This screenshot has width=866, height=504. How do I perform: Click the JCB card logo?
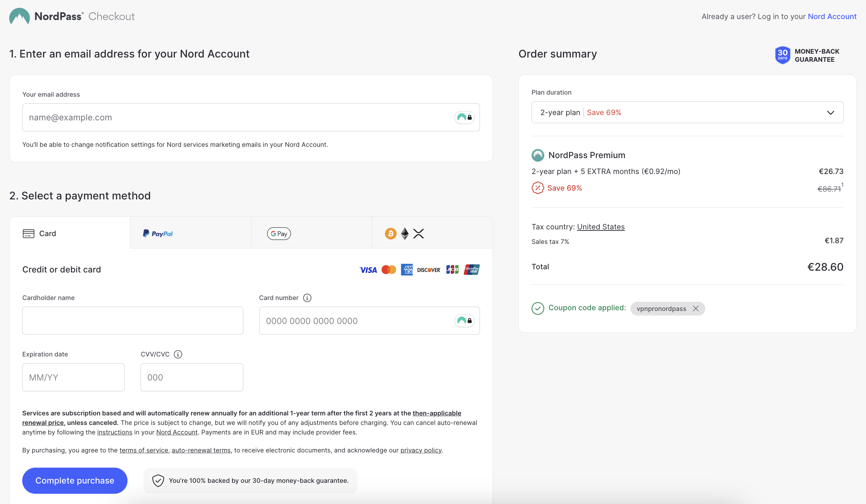(452, 270)
